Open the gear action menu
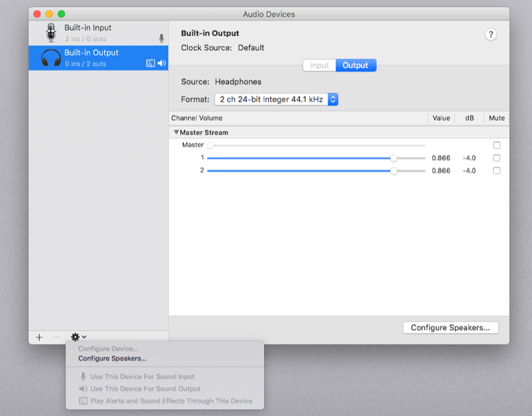The image size is (532, 416). tap(78, 337)
